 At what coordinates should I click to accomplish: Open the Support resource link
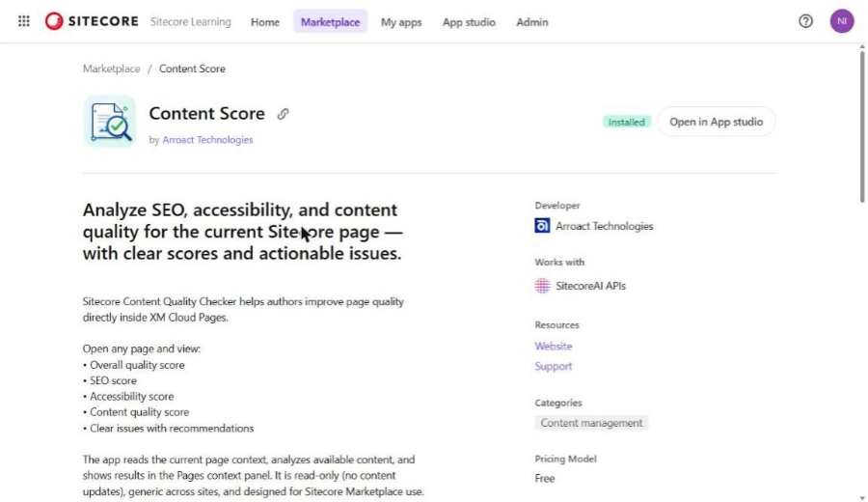[x=553, y=366]
